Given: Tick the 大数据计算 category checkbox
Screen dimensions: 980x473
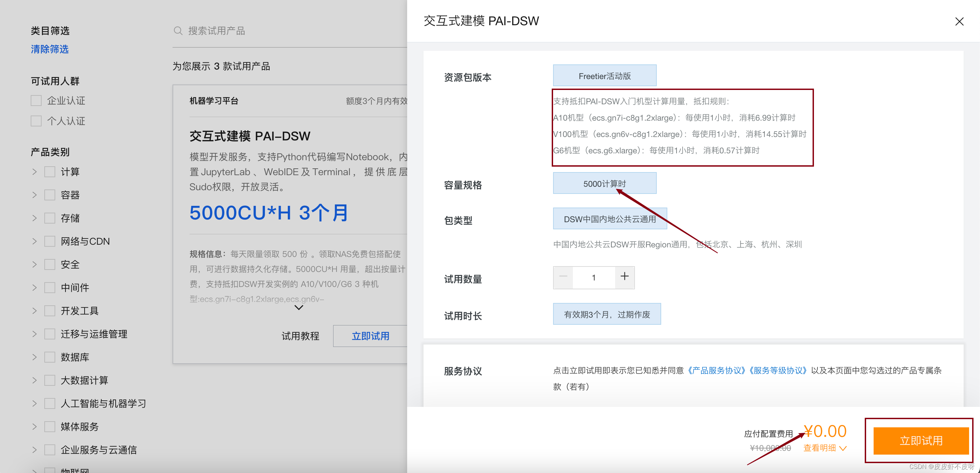Looking at the screenshot, I should click(50, 381).
